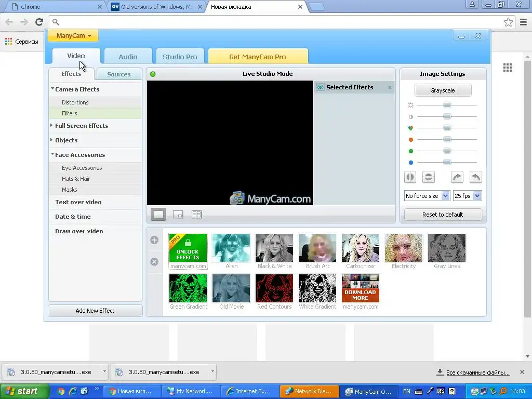Open the Windows start menu

[x=24, y=392]
